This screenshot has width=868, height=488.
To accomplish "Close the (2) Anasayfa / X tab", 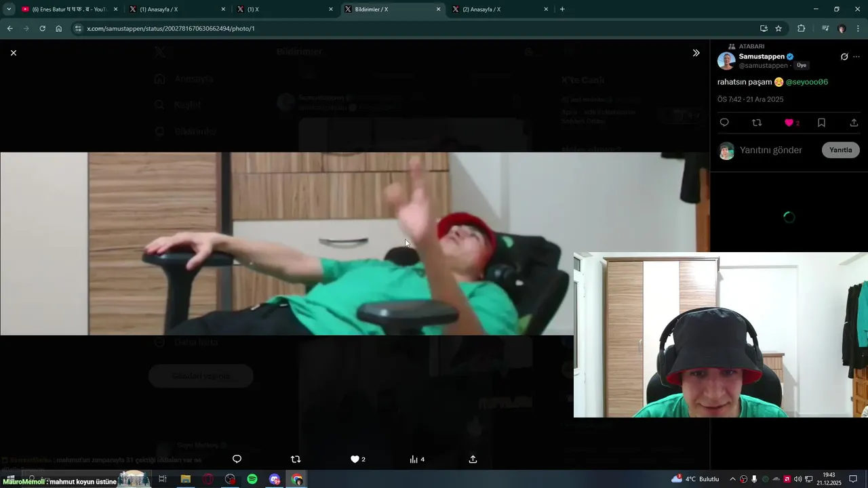I will pos(545,9).
